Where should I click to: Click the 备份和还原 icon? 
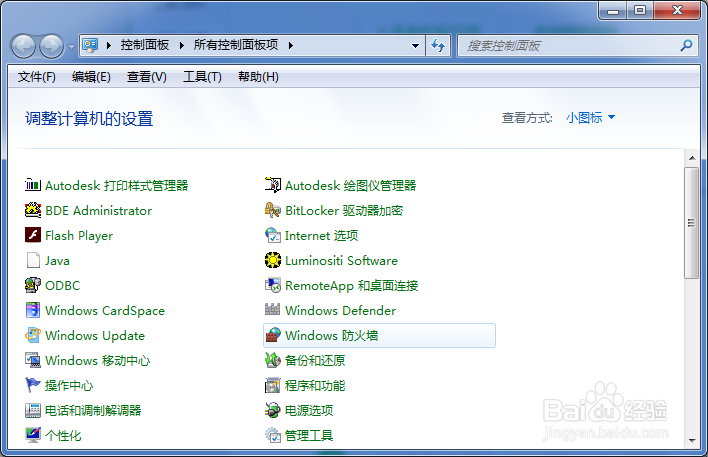point(272,360)
